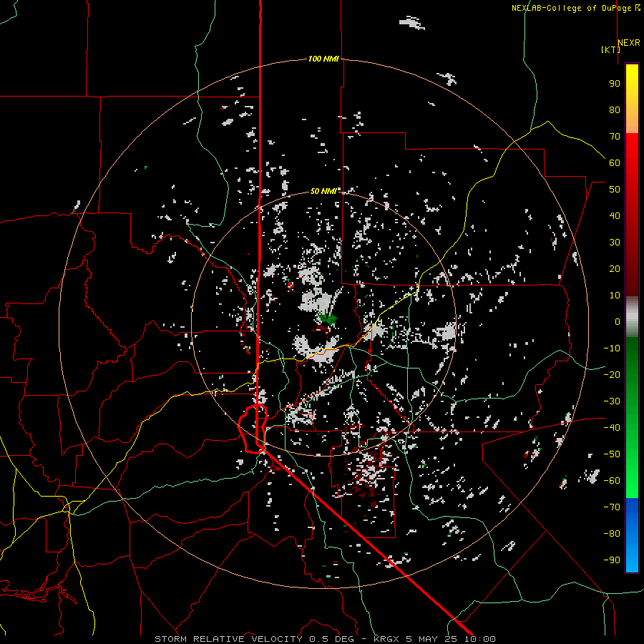Click the 80 value on velocity scale
Image resolution: width=644 pixels, height=644 pixels.
pos(615,109)
